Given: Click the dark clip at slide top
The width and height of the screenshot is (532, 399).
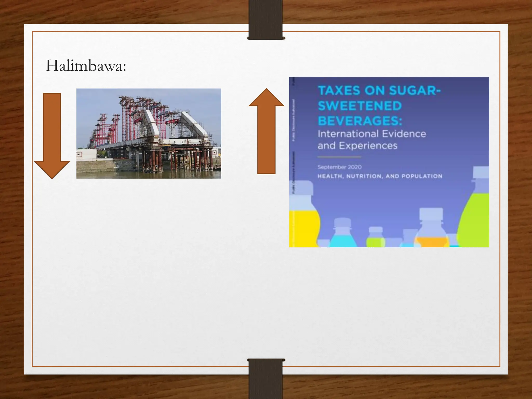Looking at the screenshot, I should tap(266, 19).
